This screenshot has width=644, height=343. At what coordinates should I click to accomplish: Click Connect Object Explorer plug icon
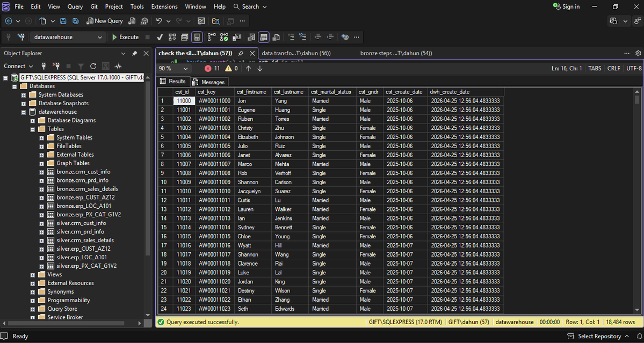[44, 66]
